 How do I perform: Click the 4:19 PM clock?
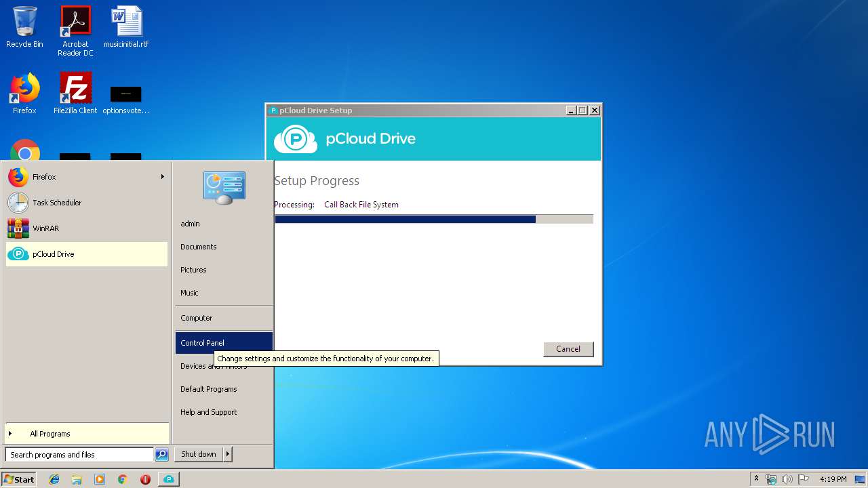click(833, 479)
